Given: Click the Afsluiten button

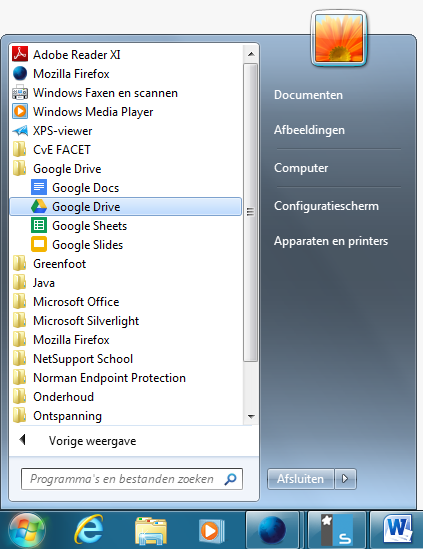Looking at the screenshot, I should pyautogui.click(x=300, y=479).
